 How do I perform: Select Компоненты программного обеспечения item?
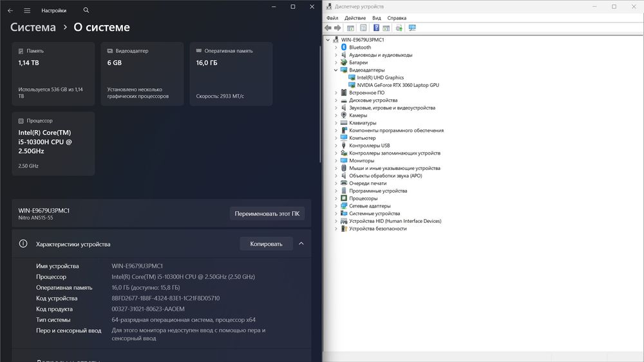click(x=396, y=130)
